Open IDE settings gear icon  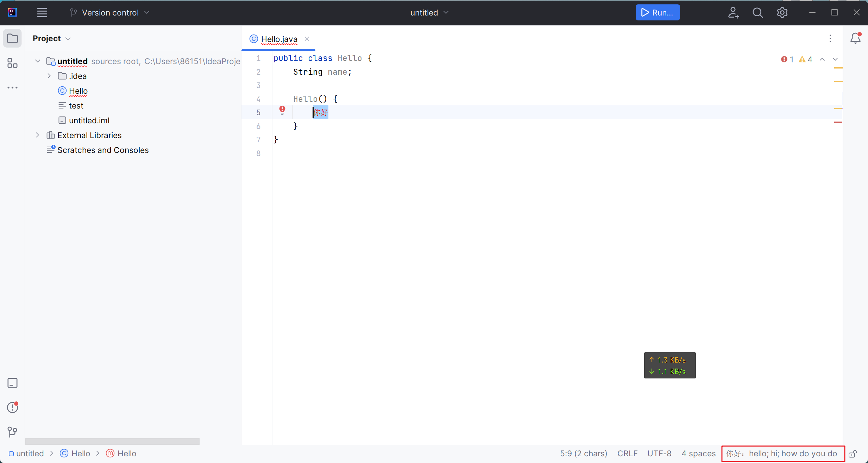tap(782, 13)
